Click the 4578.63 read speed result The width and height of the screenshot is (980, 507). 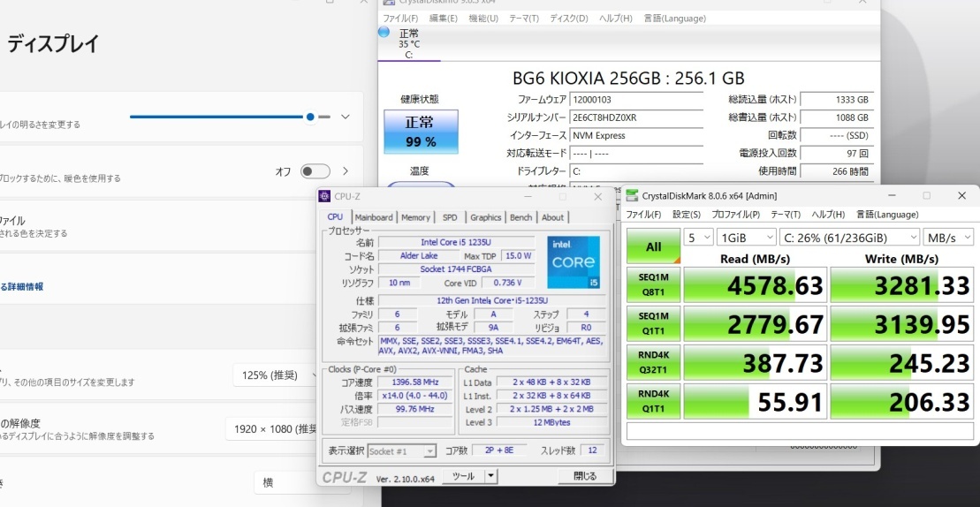[755, 284]
